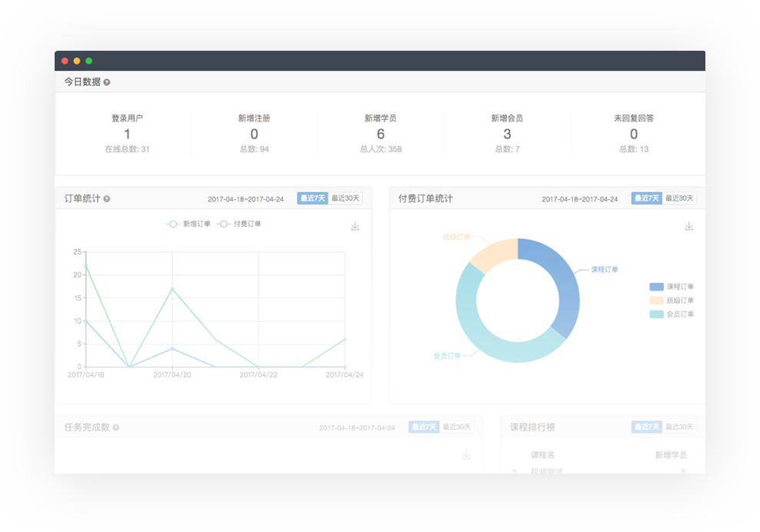760x532 pixels.
Task: Select 最近30天 in 付费订单统计 panel
Action: [679, 198]
